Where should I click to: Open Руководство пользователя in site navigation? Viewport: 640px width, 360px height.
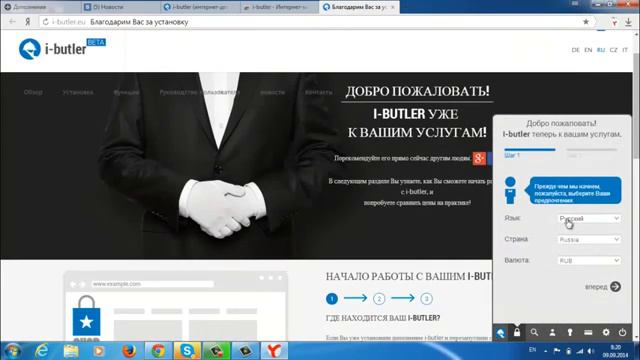[x=200, y=92]
